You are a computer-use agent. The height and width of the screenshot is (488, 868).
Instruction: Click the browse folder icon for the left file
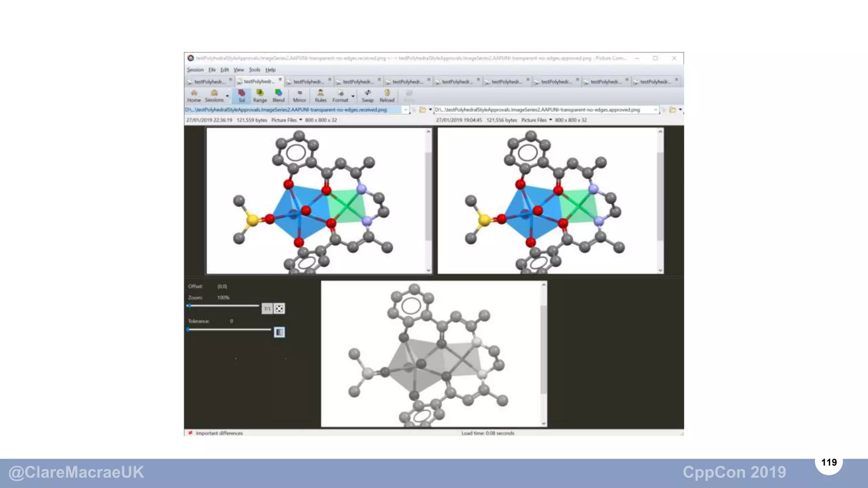point(423,110)
